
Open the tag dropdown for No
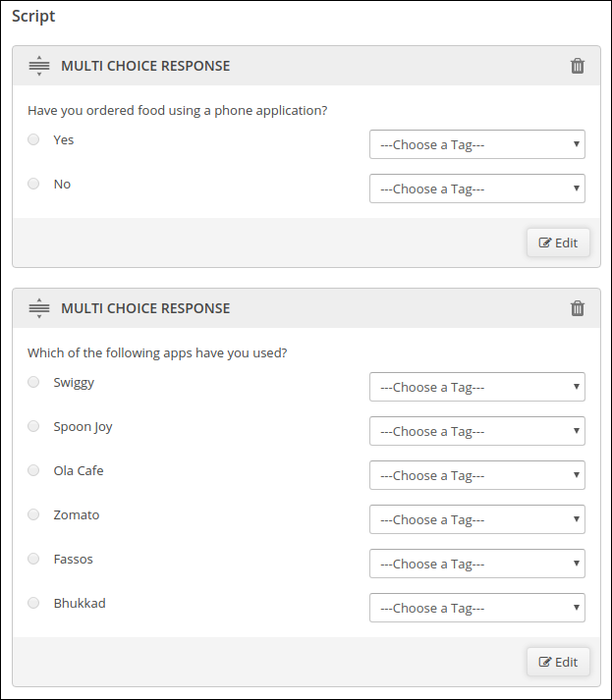click(477, 188)
